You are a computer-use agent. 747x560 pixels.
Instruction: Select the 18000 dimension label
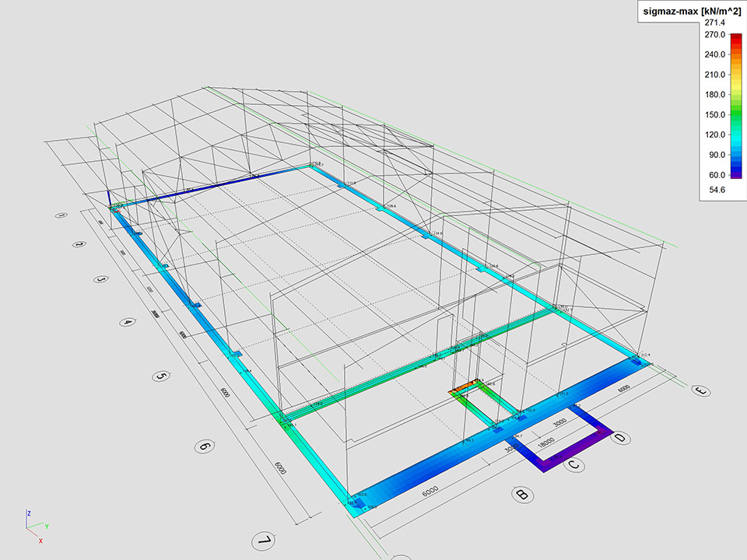coord(547,441)
